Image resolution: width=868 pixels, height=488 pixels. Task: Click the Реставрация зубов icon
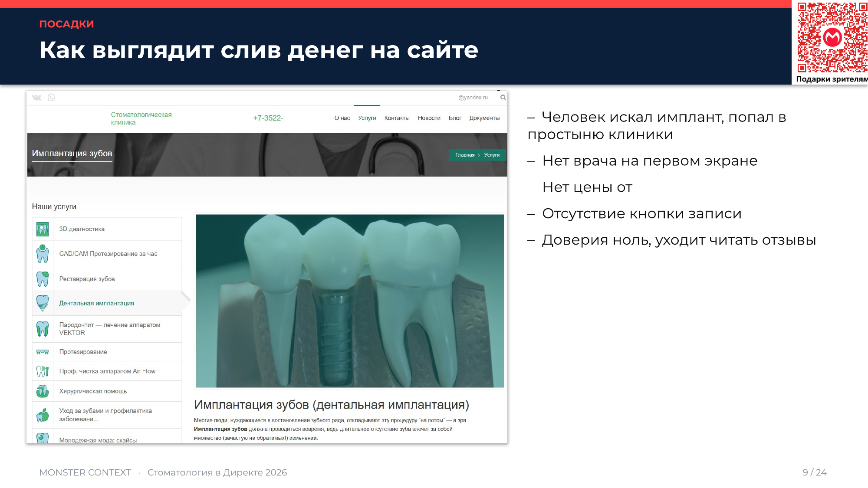(43, 279)
